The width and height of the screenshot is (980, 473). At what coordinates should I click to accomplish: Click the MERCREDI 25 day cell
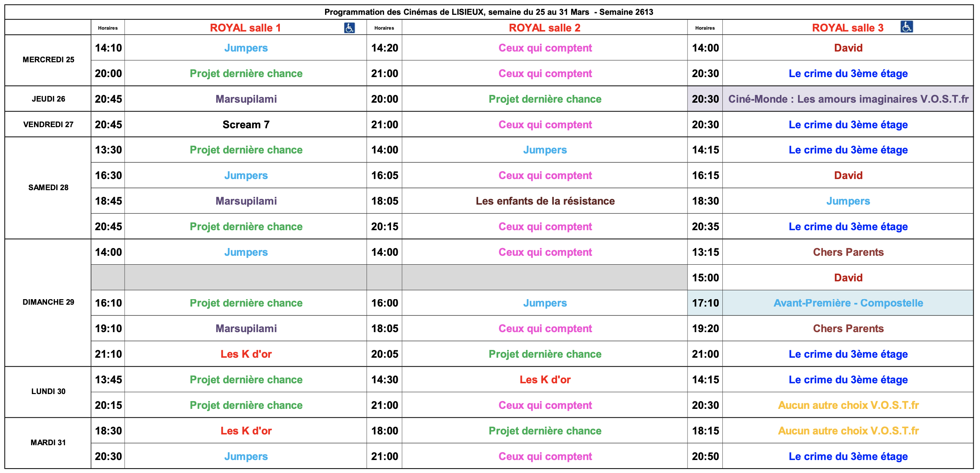(x=48, y=60)
